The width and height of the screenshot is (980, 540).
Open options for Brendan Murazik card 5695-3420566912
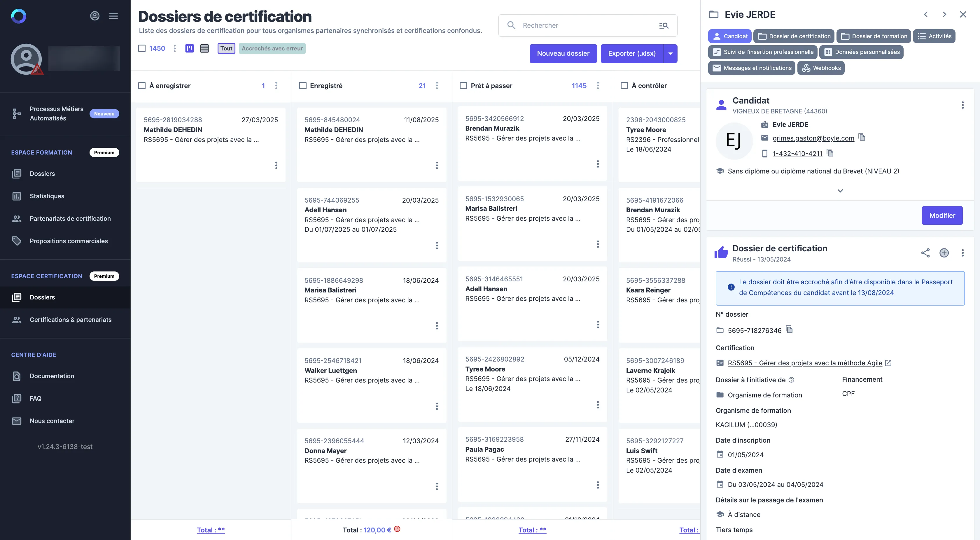point(598,164)
